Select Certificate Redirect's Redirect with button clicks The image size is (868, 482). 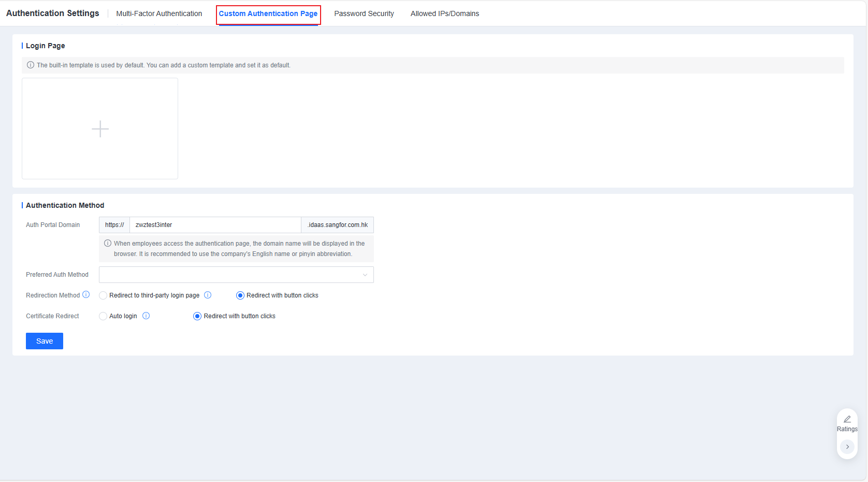click(197, 316)
